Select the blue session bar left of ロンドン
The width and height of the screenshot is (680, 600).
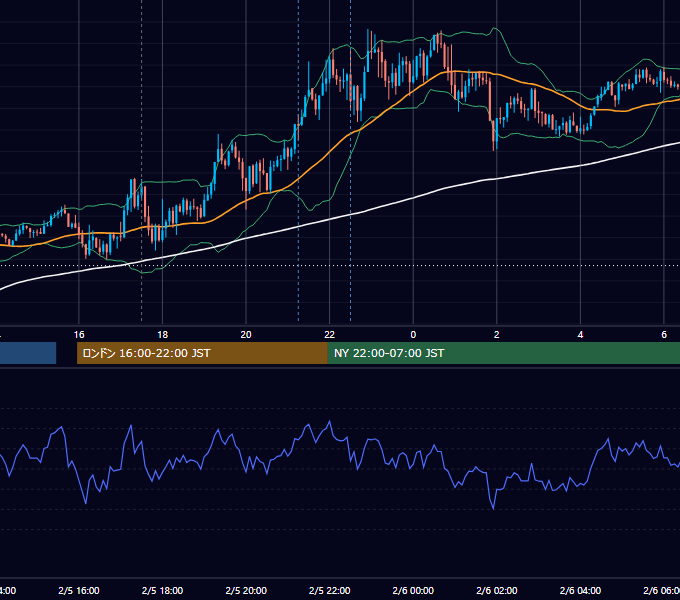point(28,353)
